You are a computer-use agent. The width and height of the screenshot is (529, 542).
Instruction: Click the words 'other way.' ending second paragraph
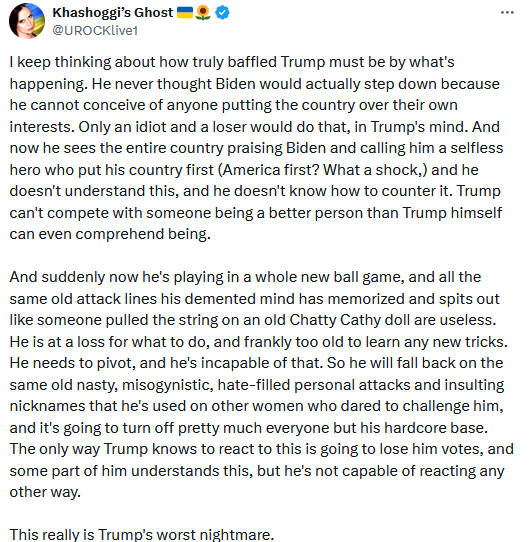pyautogui.click(x=45, y=492)
